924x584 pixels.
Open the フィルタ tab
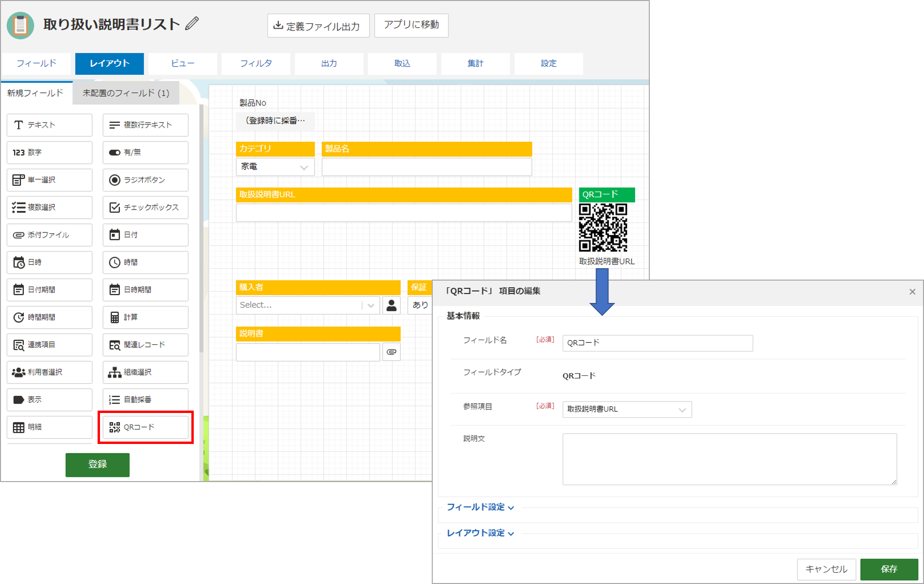click(x=256, y=63)
